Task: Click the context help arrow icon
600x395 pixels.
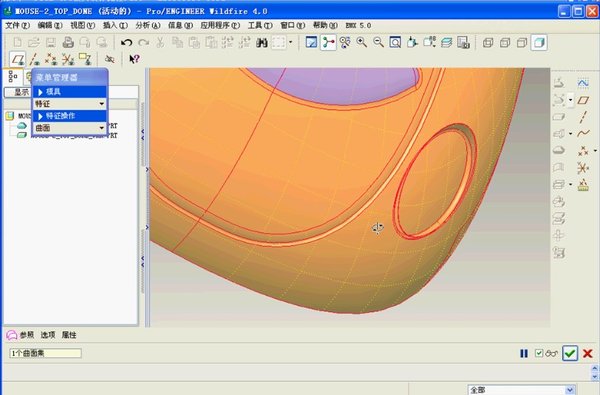Action: [x=134, y=59]
